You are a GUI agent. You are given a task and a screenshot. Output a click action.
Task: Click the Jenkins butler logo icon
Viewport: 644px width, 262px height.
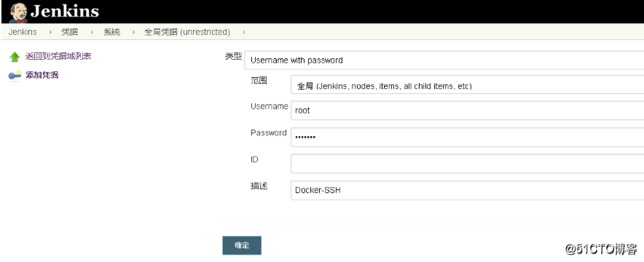click(x=18, y=12)
